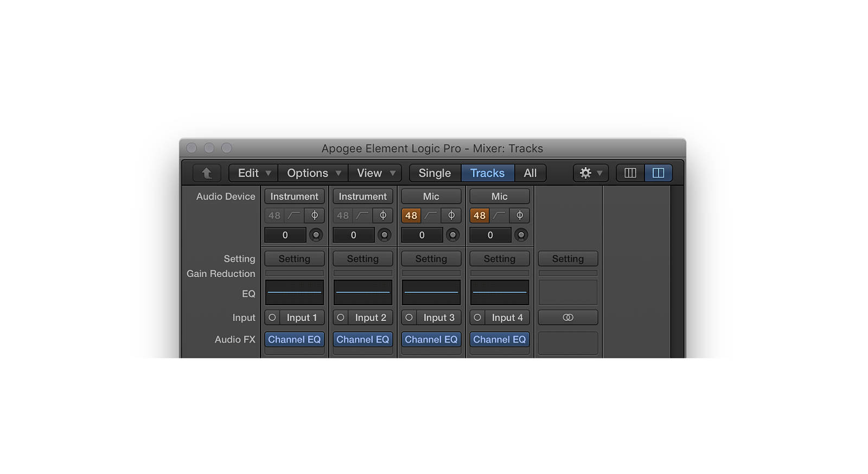Invert phase on Input 3 strip

coord(451,216)
